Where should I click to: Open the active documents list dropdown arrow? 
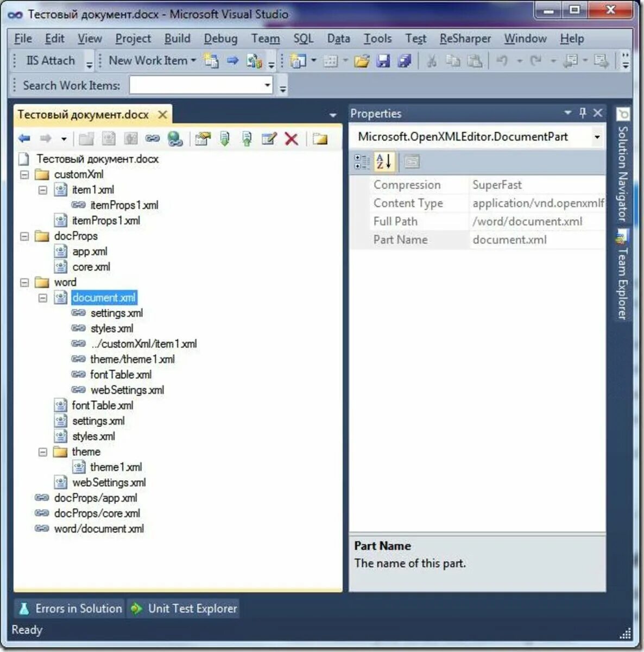click(333, 115)
